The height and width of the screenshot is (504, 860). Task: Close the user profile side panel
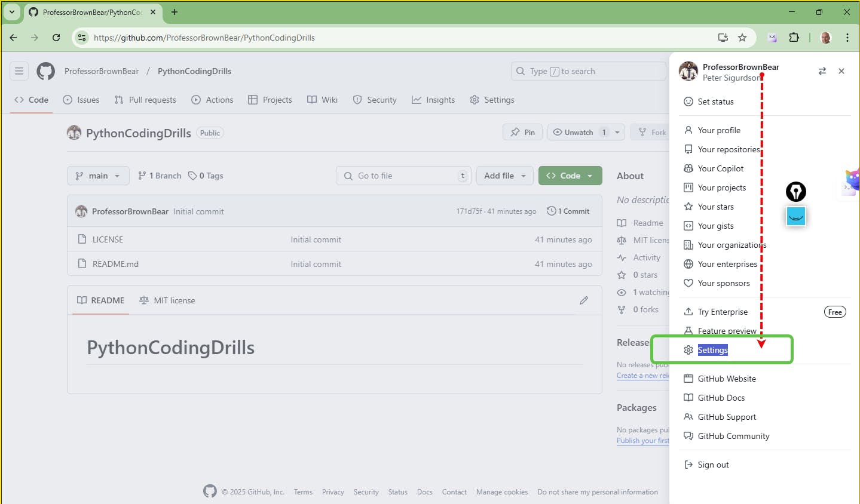pyautogui.click(x=841, y=71)
